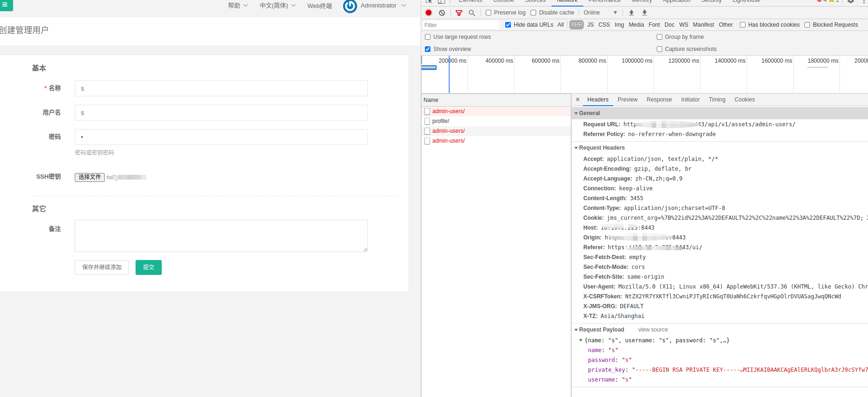Enable Disable cache checkbox
The width and height of the screenshot is (868, 397).
click(x=533, y=13)
